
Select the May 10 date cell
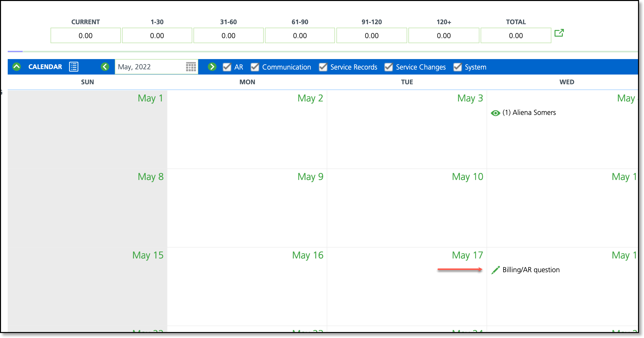coord(407,208)
